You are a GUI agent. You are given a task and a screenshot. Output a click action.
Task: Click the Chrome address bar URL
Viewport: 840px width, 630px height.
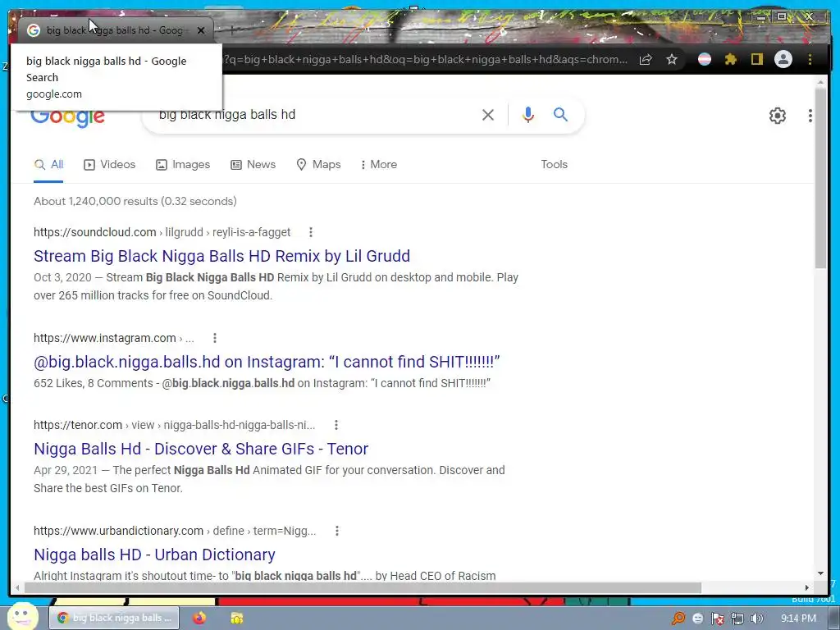(x=427, y=59)
